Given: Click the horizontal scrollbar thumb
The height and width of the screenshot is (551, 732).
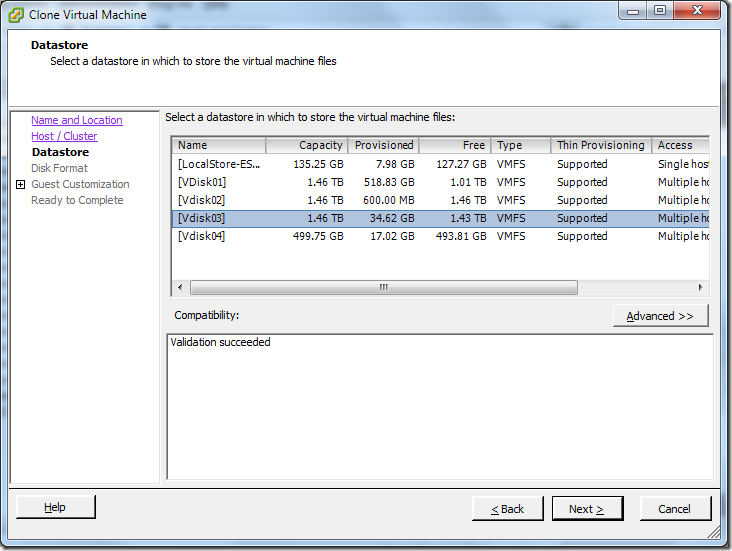Looking at the screenshot, I should pyautogui.click(x=384, y=287).
